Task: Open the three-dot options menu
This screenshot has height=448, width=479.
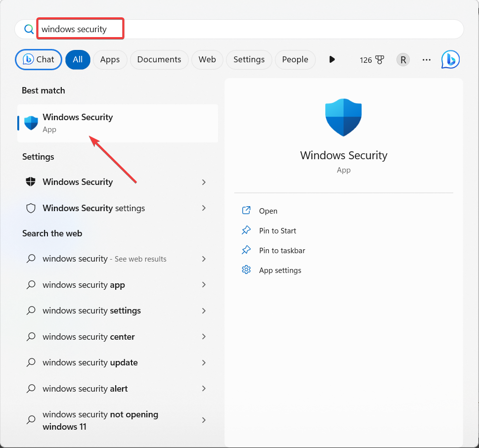Action: coord(427,60)
